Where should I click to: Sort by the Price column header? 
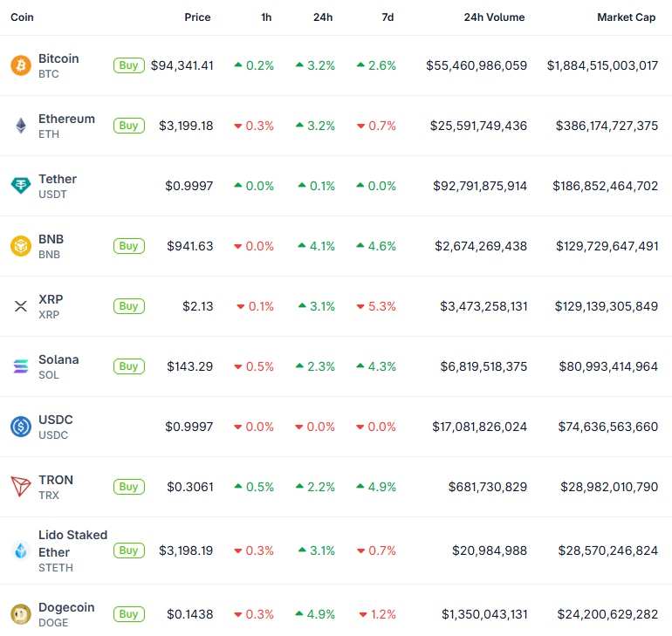pyautogui.click(x=197, y=17)
